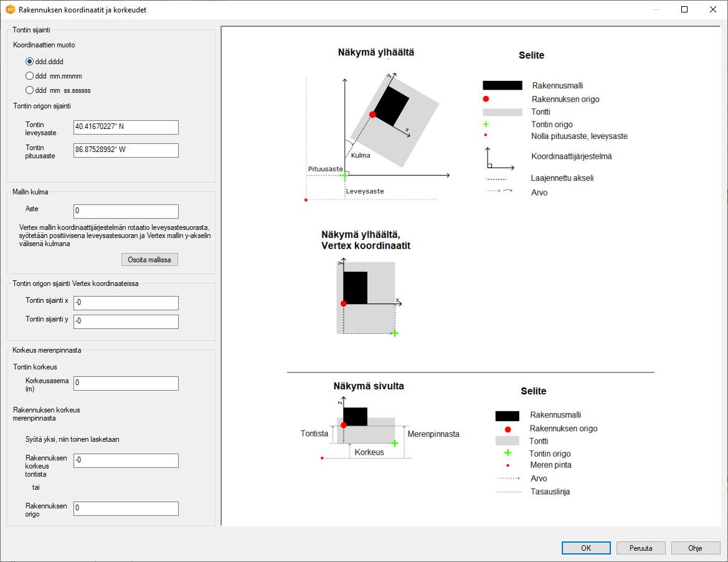Viewport: 728px width, 562px height.
Task: Close the Rakennuksen koordinaatit dialog window
Action: point(713,10)
